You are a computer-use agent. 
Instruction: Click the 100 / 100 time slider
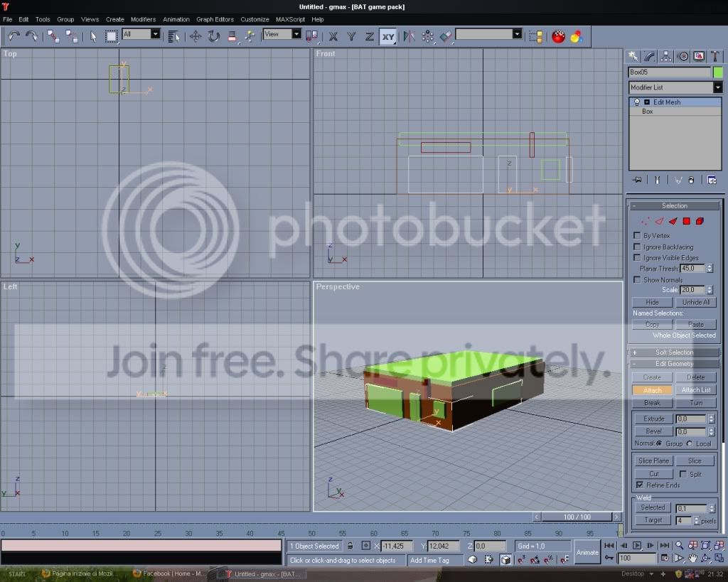(x=577, y=517)
